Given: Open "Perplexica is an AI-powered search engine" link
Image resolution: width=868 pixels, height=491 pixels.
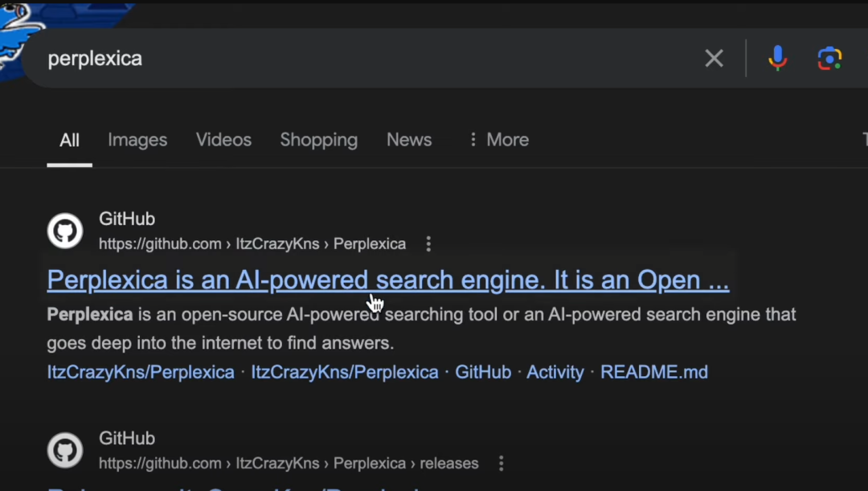Looking at the screenshot, I should tap(387, 280).
